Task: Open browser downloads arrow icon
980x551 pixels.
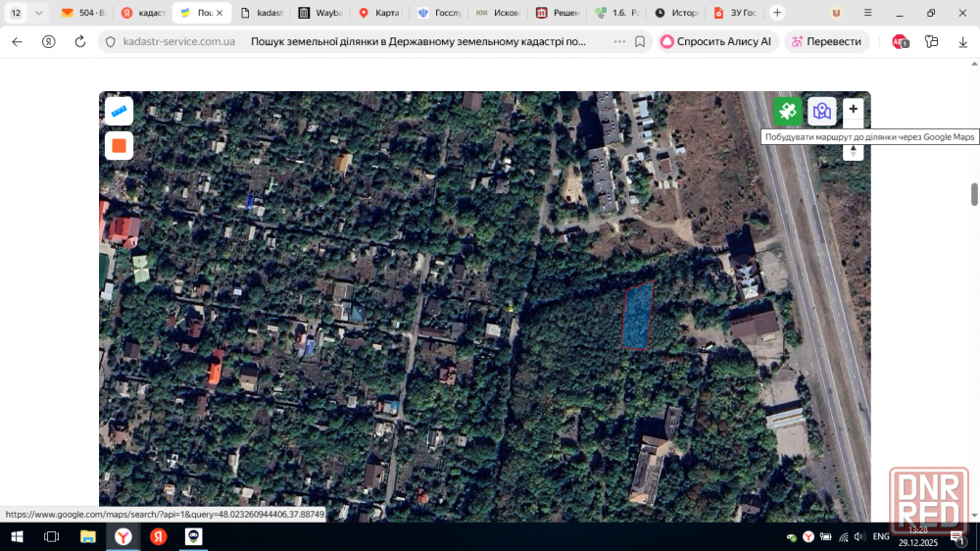Action: 962,42
